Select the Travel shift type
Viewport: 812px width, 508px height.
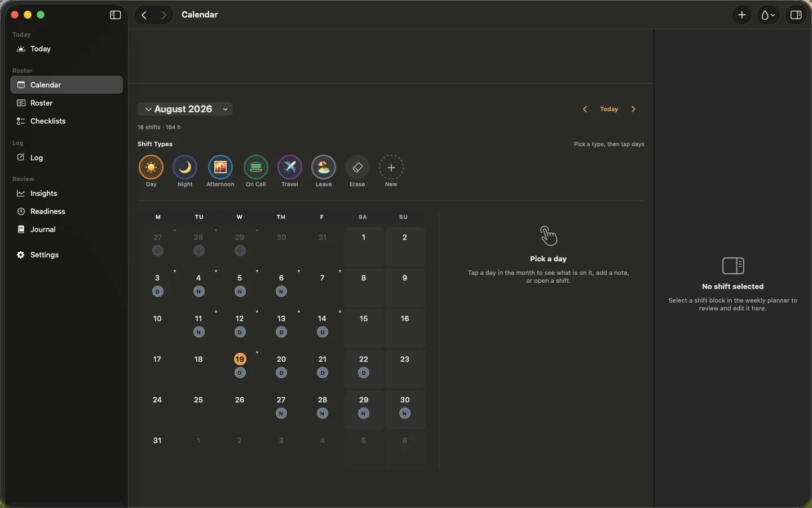[x=290, y=171]
